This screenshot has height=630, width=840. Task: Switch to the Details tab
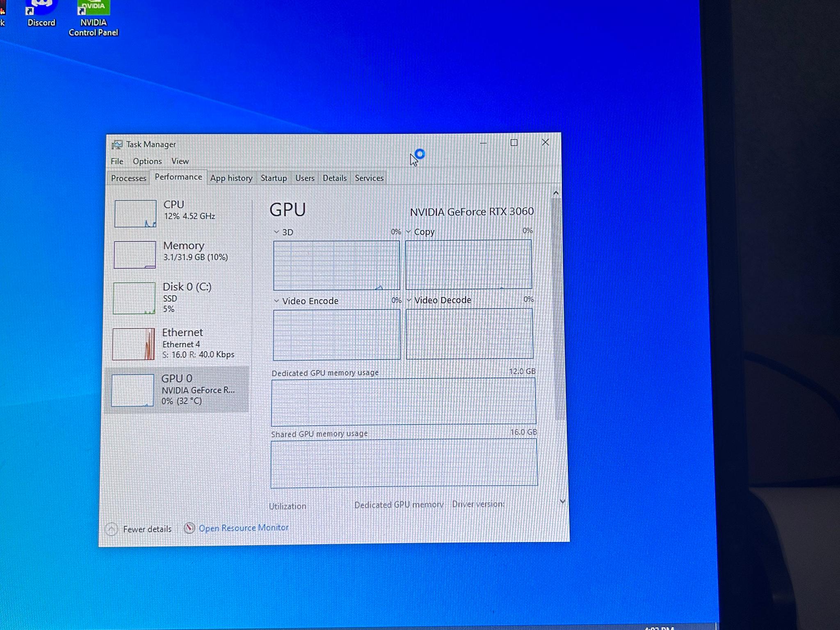[335, 178]
